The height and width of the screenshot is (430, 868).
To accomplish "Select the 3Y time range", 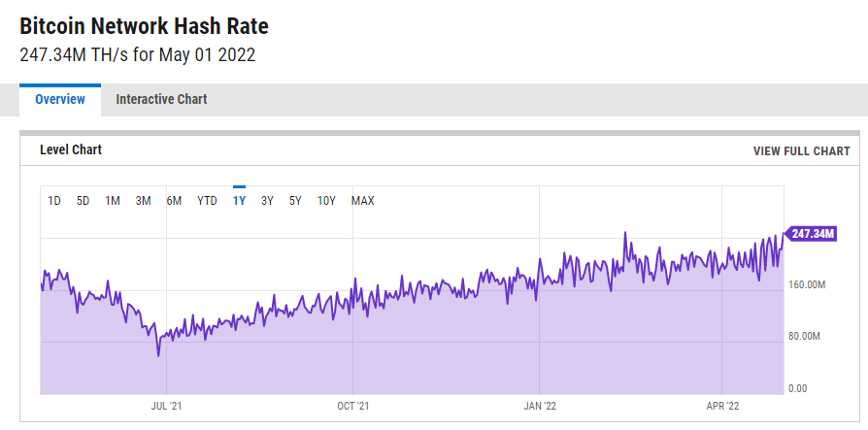I will pyautogui.click(x=267, y=201).
